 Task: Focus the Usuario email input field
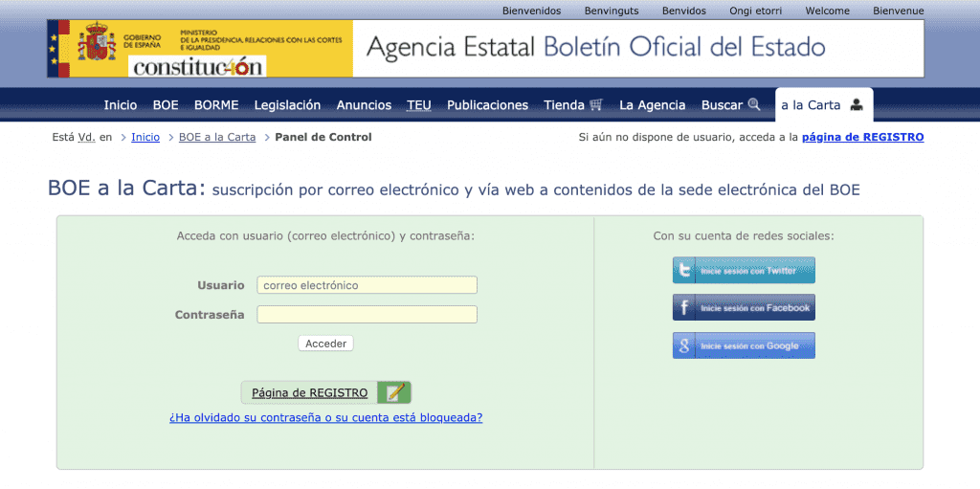tap(367, 285)
